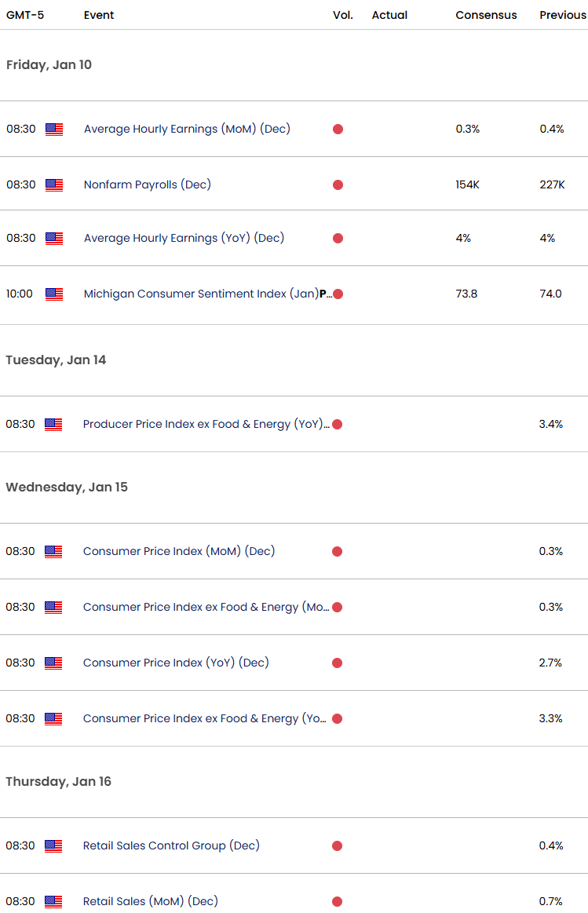
Task: Click the 154K consensus value for Nonfarm Payrolls
Action: [468, 184]
